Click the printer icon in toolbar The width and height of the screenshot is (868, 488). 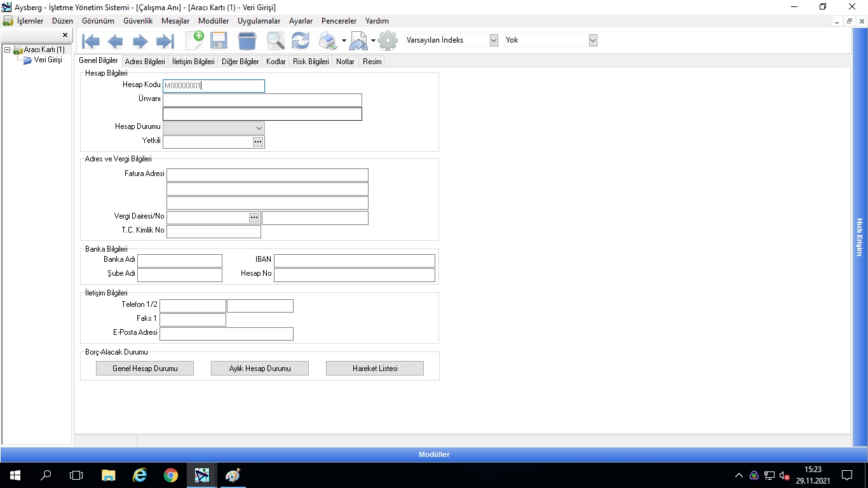point(328,41)
